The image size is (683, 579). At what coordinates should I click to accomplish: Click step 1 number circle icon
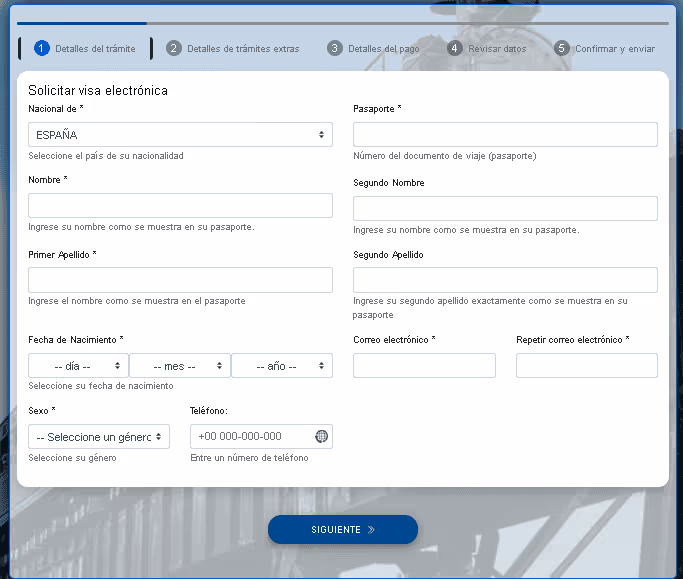[x=42, y=48]
